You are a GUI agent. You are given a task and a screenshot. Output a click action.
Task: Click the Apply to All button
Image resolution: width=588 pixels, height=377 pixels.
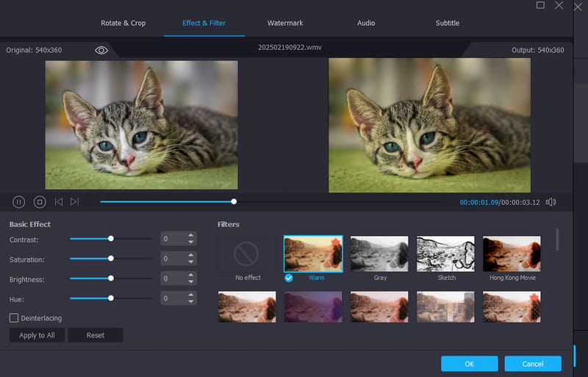37,335
